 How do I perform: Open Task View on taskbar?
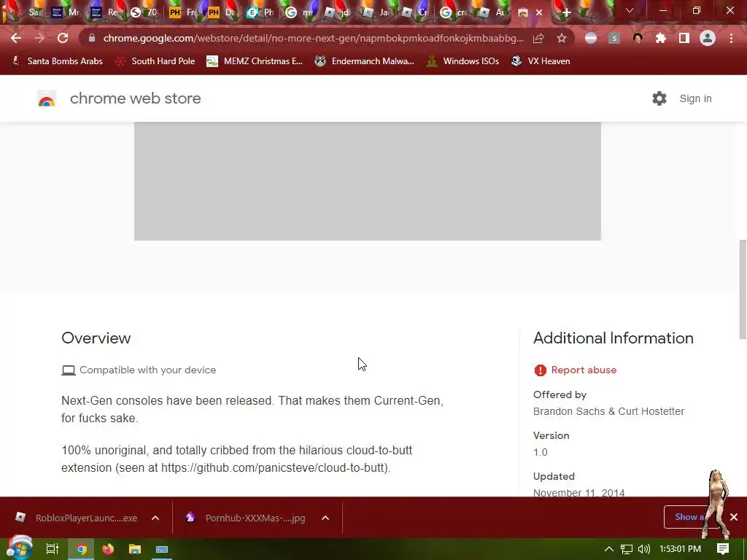click(52, 549)
